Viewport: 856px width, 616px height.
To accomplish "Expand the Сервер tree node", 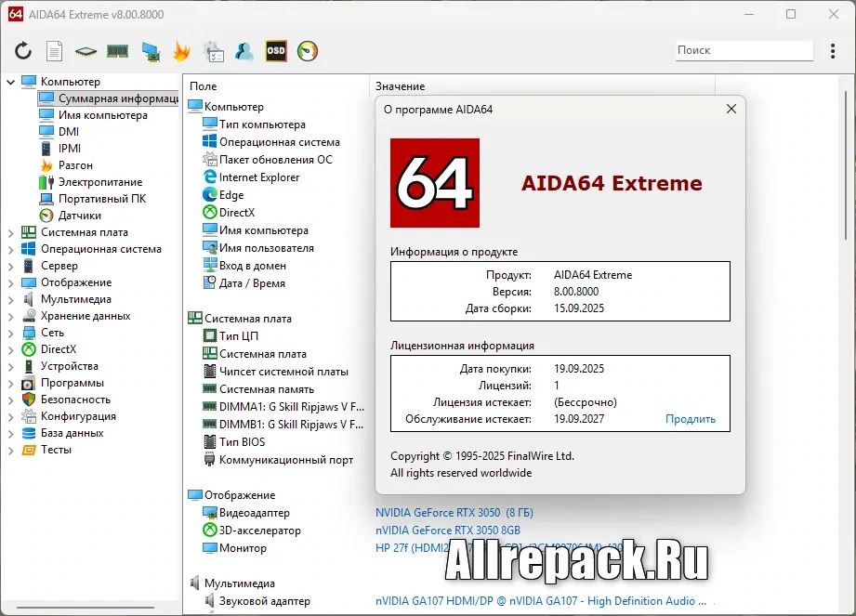I will coord(11,267).
